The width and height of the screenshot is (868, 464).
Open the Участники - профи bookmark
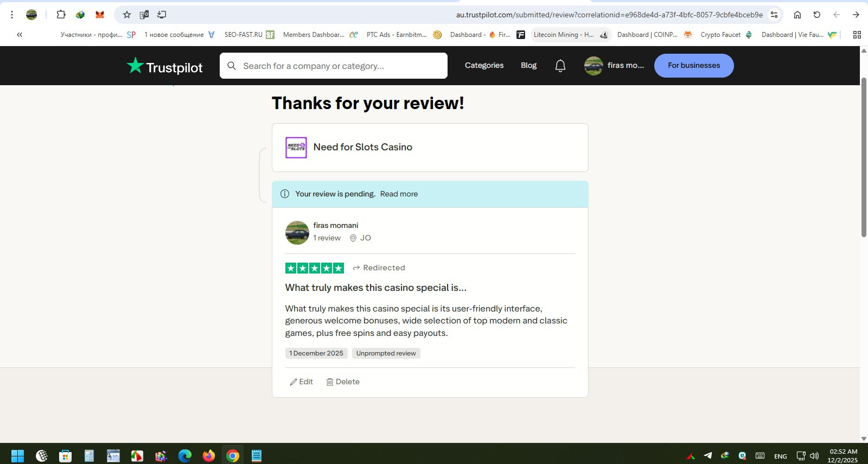click(98, 35)
